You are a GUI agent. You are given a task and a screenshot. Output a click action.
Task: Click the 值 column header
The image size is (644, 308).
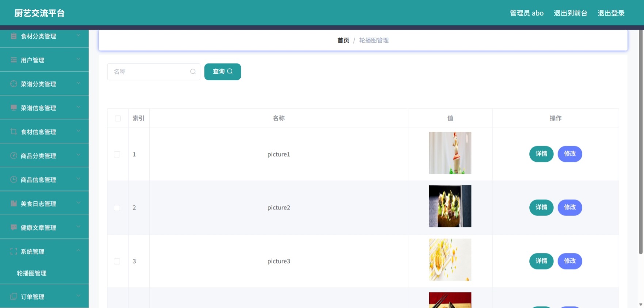[450, 118]
